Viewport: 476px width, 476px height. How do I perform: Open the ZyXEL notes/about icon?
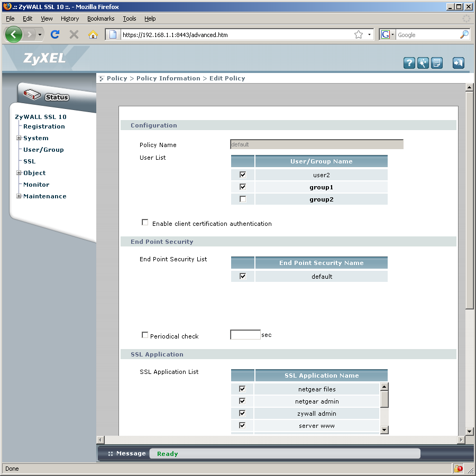click(436, 63)
